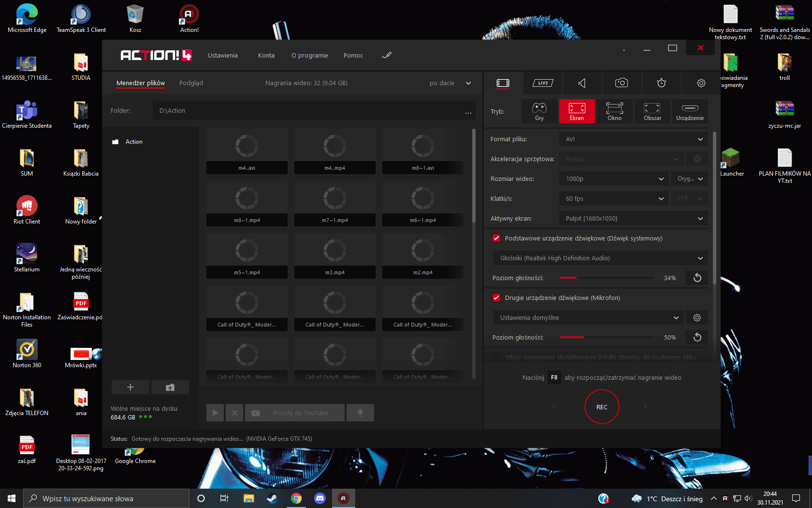Select the m3.mp4 video thumbnail
The height and width of the screenshot is (508, 812).
(335, 256)
